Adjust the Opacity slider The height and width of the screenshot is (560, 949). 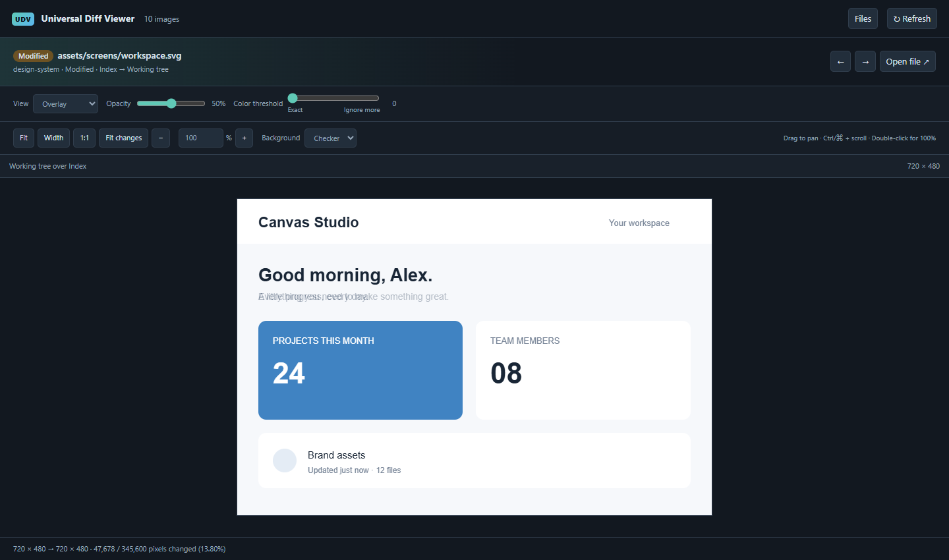(171, 103)
